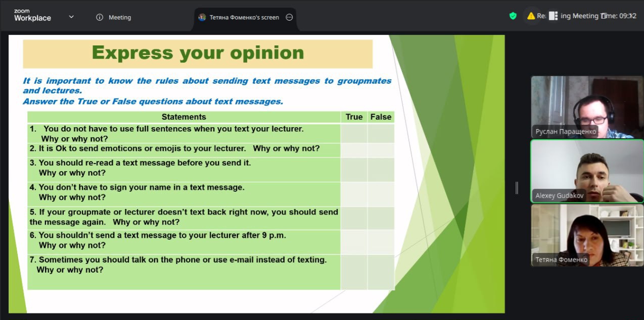Click the Meeting Time indicator
Viewport: 644px width, 320px height.
click(x=618, y=16)
